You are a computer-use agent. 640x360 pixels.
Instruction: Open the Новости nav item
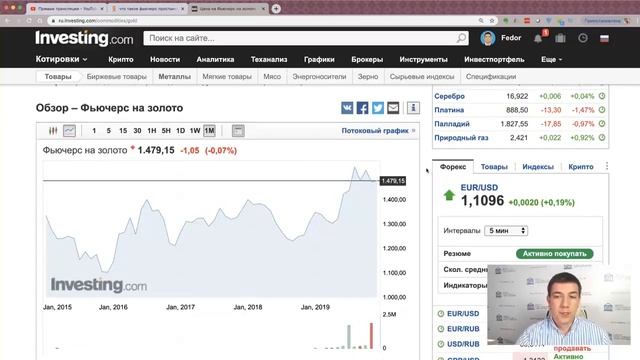(x=165, y=60)
